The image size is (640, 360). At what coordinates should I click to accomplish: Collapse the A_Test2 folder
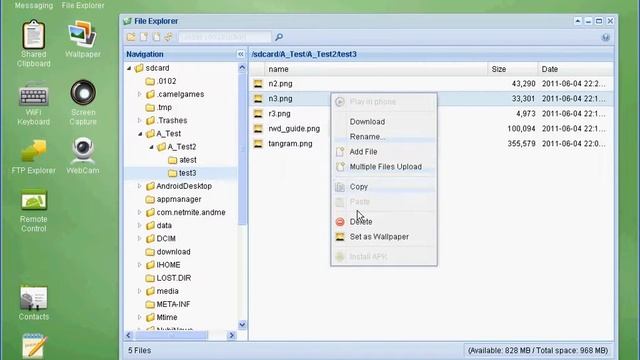click(x=151, y=147)
